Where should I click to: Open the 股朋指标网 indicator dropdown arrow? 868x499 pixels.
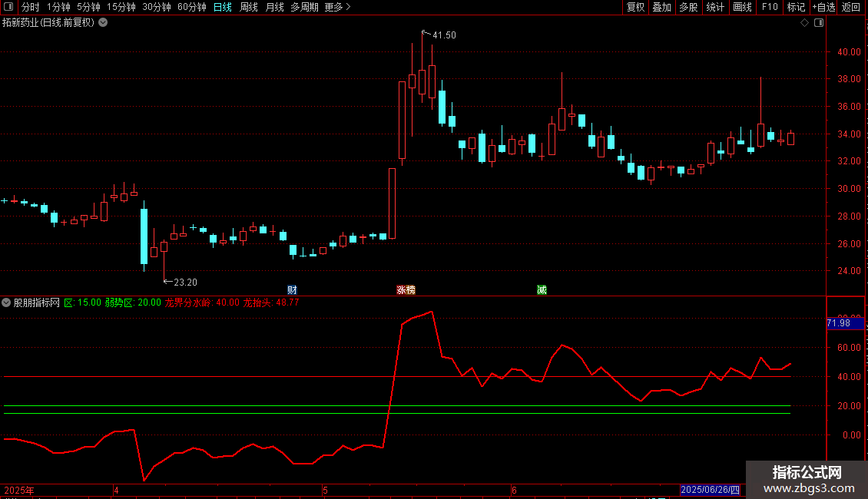tap(6, 302)
